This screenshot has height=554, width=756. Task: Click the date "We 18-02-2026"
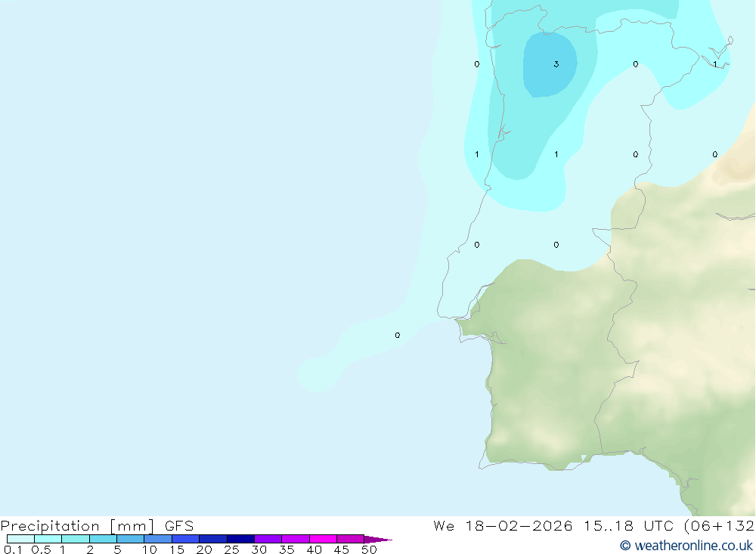503,525
